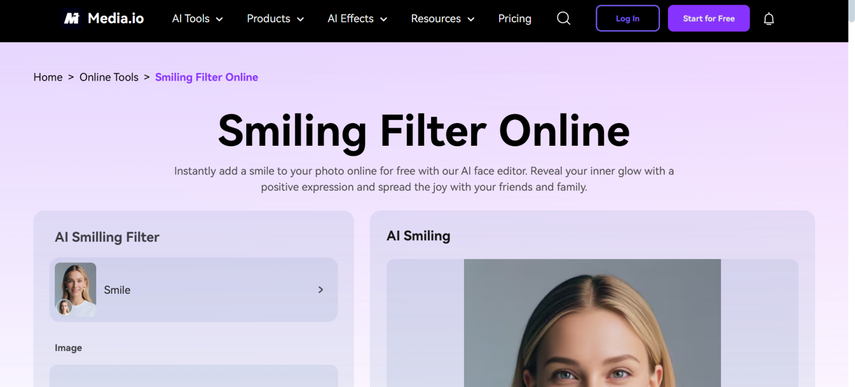Expand the AI Effects dropdown menu
This screenshot has height=387, width=855.
tap(357, 19)
